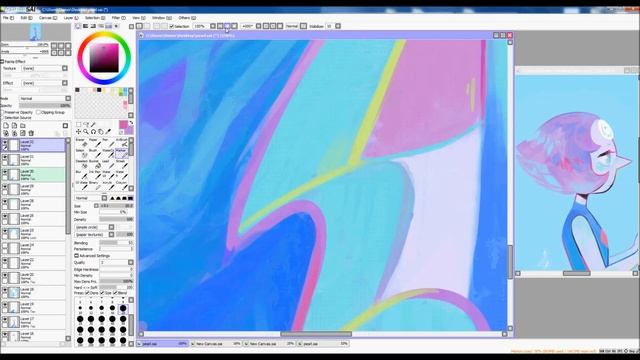Toggle pressure Dens checkbox
Image resolution: width=640 pixels, height=360 pixels.
(87, 293)
